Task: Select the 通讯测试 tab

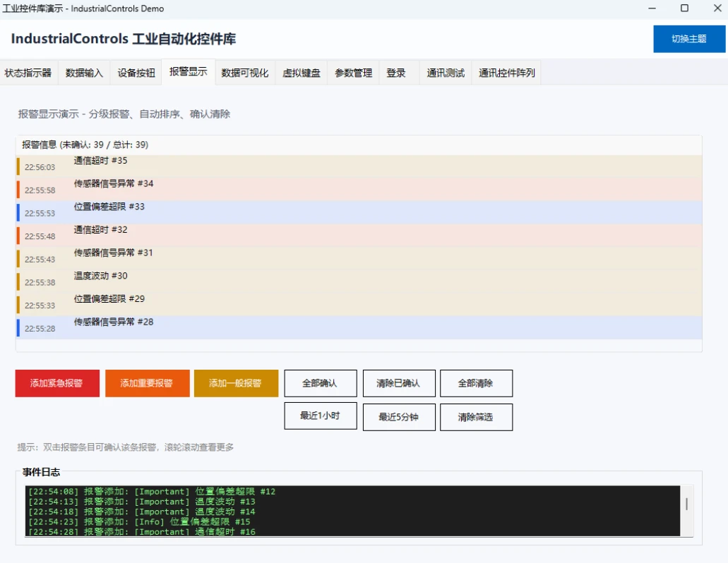Action: pos(446,73)
